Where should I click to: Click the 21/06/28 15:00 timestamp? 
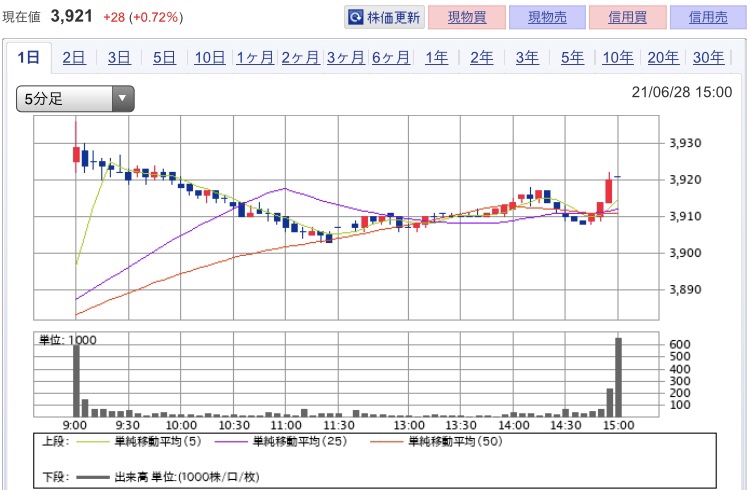[682, 92]
